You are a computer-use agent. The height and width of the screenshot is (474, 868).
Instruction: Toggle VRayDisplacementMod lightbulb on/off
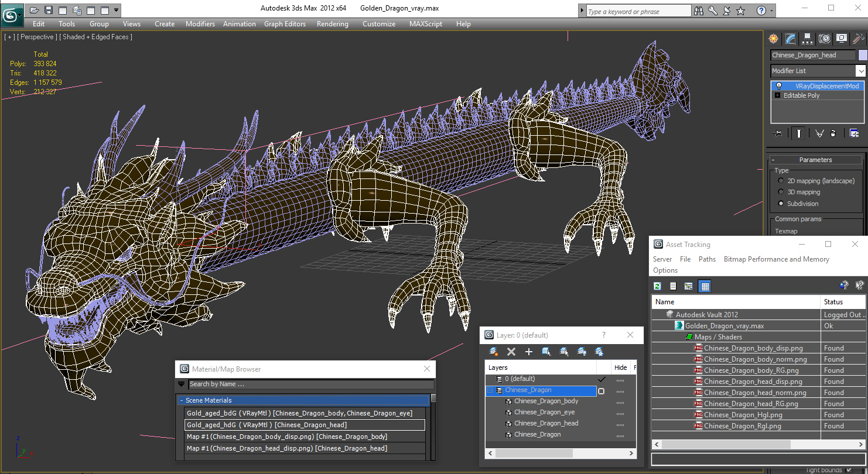pyautogui.click(x=778, y=85)
